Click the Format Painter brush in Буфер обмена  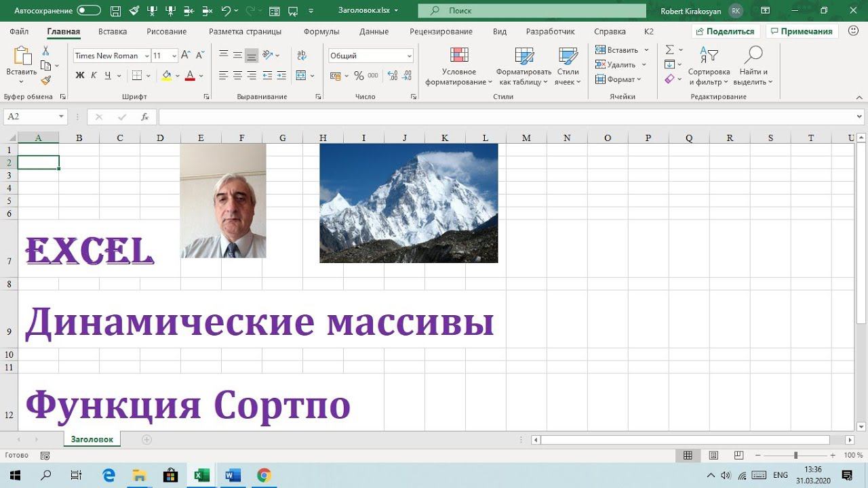point(45,80)
